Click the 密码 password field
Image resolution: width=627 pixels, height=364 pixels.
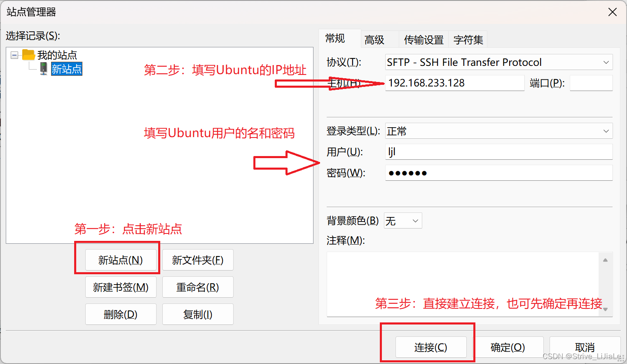(499, 173)
